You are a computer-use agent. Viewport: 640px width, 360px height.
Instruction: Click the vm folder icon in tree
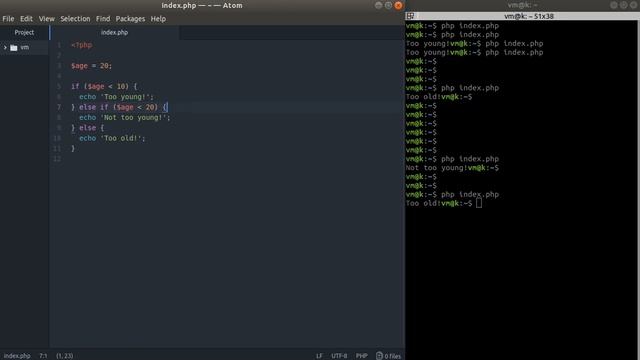pyautogui.click(x=14, y=48)
